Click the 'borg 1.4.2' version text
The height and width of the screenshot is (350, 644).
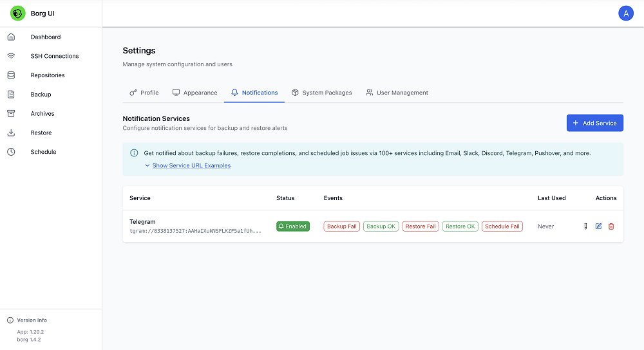(29, 340)
